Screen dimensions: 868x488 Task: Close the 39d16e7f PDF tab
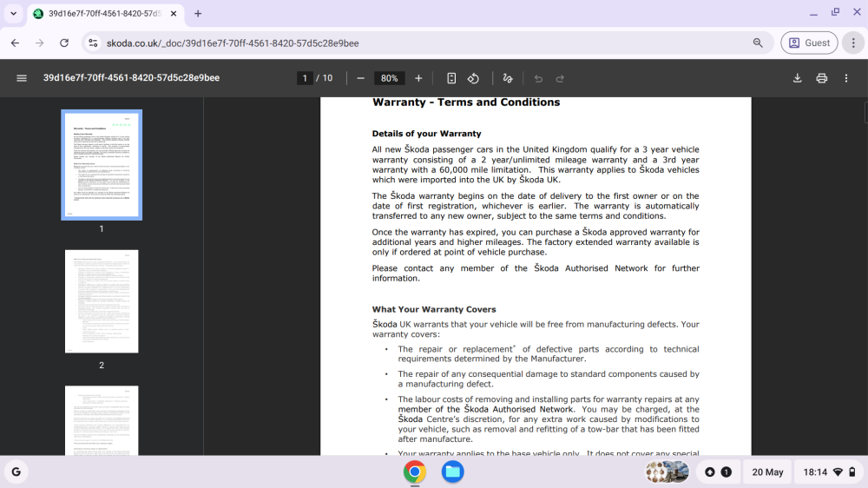174,14
